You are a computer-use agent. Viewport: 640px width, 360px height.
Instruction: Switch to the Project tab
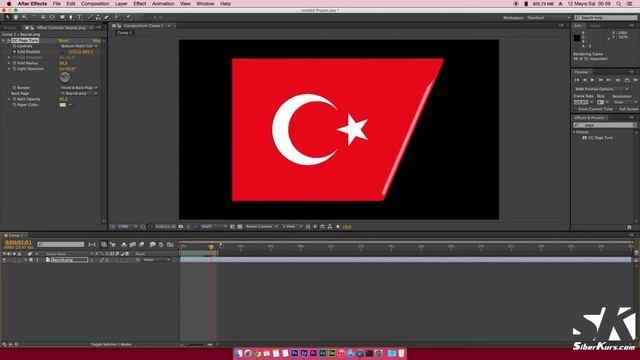pos(10,28)
